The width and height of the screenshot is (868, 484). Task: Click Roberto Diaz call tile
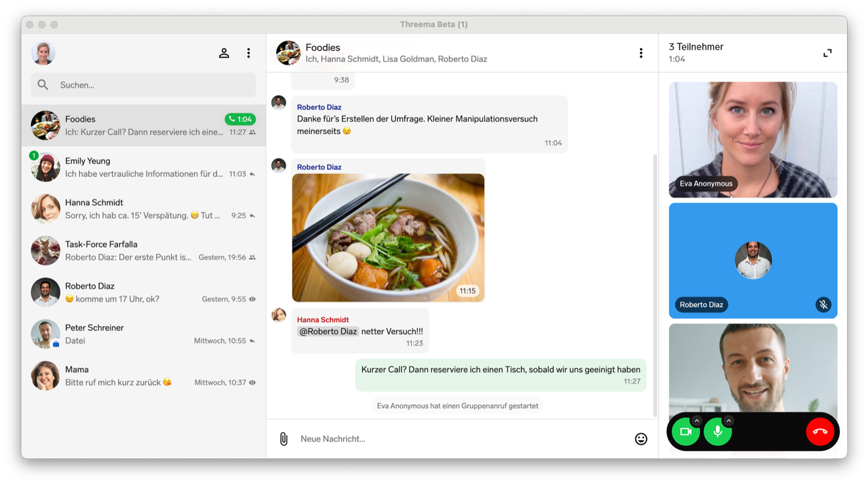pos(753,261)
